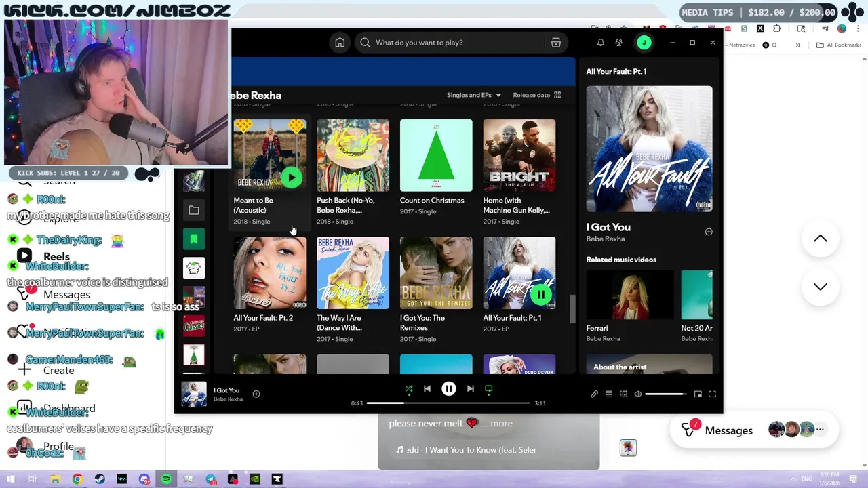The width and height of the screenshot is (868, 488).
Task: Open Friend Activity people icon
Action: point(618,43)
